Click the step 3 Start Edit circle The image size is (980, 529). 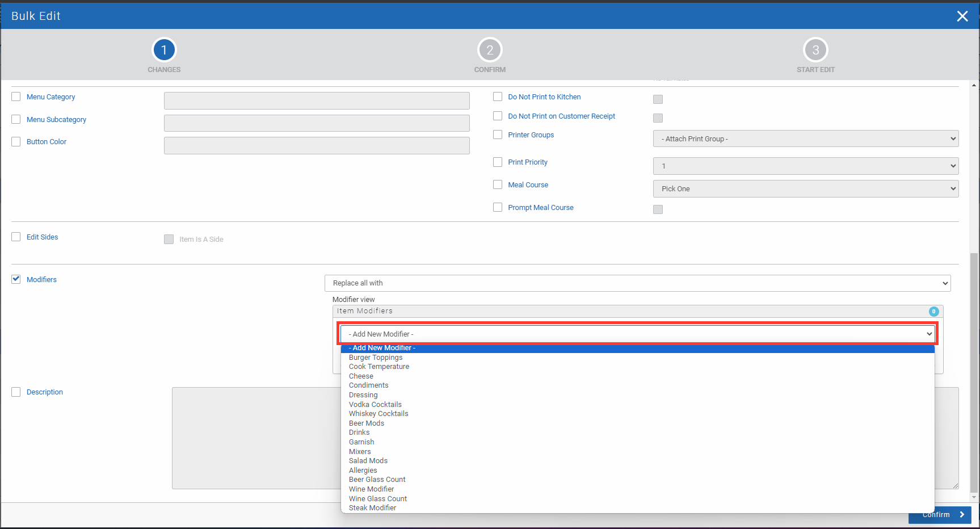click(815, 51)
